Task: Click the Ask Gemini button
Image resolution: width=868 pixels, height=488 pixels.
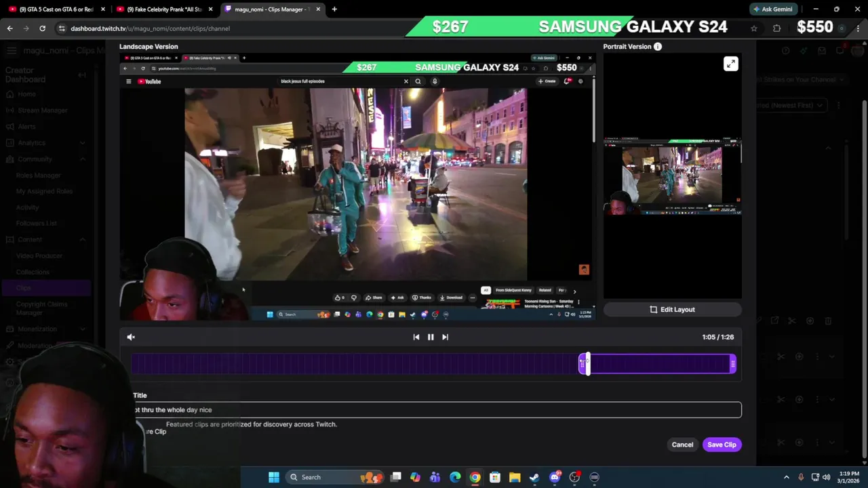Action: click(772, 9)
